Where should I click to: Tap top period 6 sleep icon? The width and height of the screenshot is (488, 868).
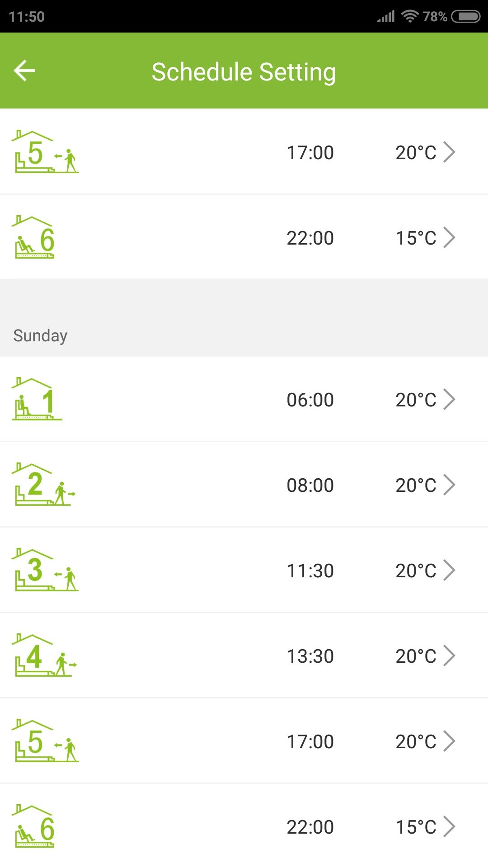click(33, 237)
